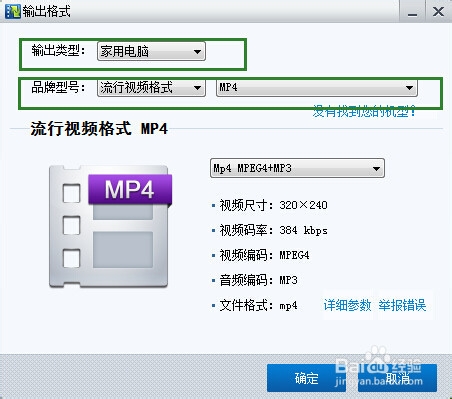Screen dimensions: 452x399
Task: Click the 视频码率 384 kbps text
Action: pyautogui.click(x=273, y=230)
